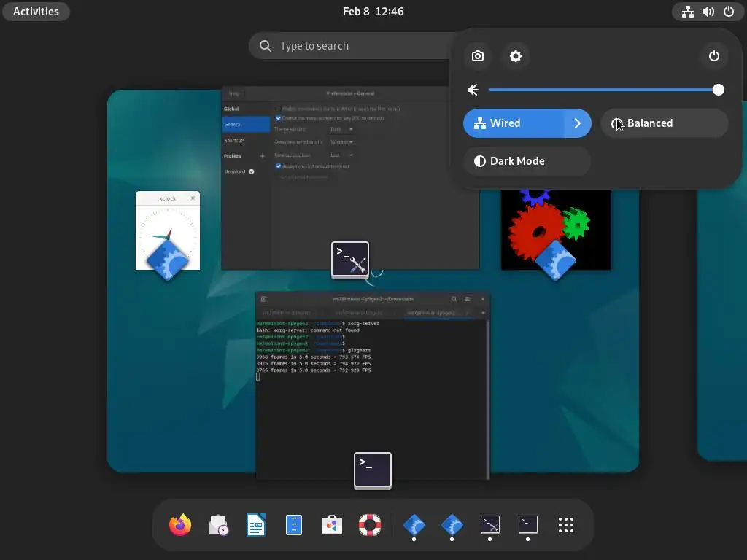This screenshot has width=747, height=560.
Task: Show all applications grid
Action: coord(566,525)
